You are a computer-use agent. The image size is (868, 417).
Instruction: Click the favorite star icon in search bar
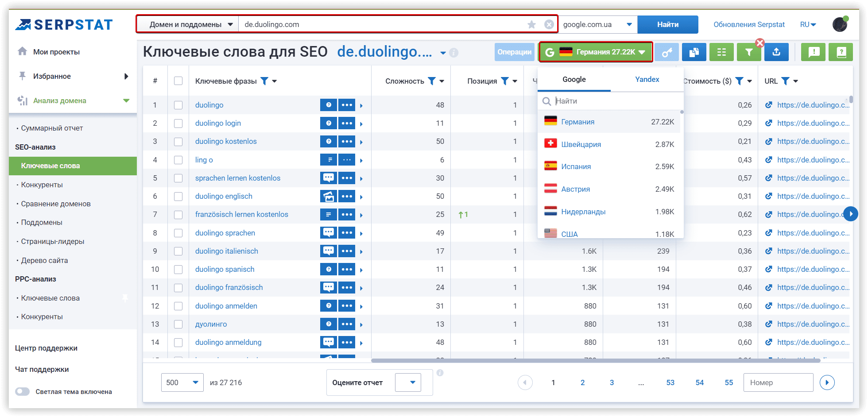point(531,24)
